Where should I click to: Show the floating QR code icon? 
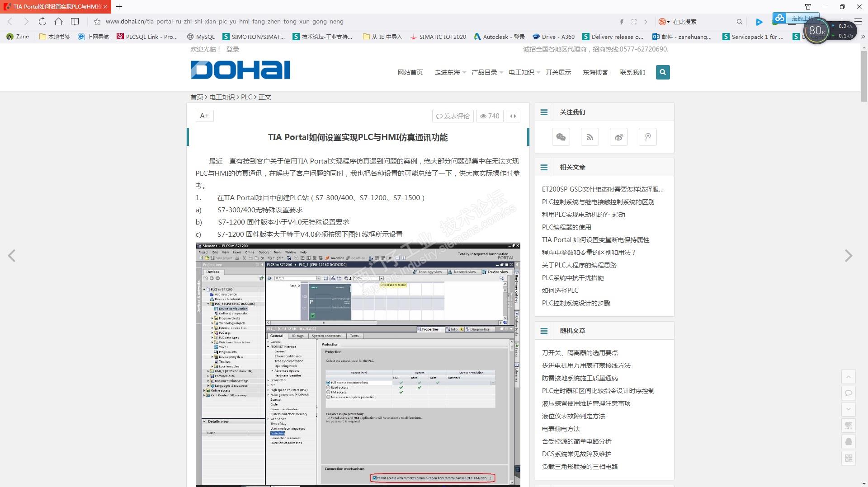[849, 458]
